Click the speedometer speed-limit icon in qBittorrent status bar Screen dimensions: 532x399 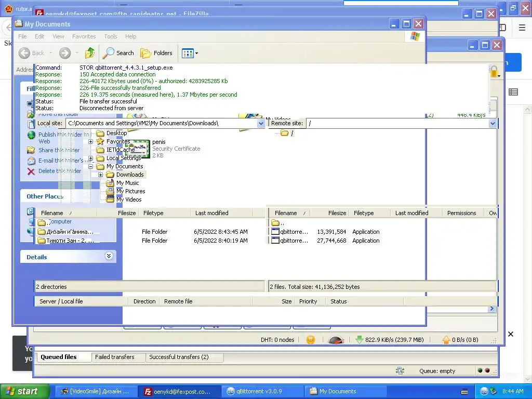pyautogui.click(x=336, y=340)
